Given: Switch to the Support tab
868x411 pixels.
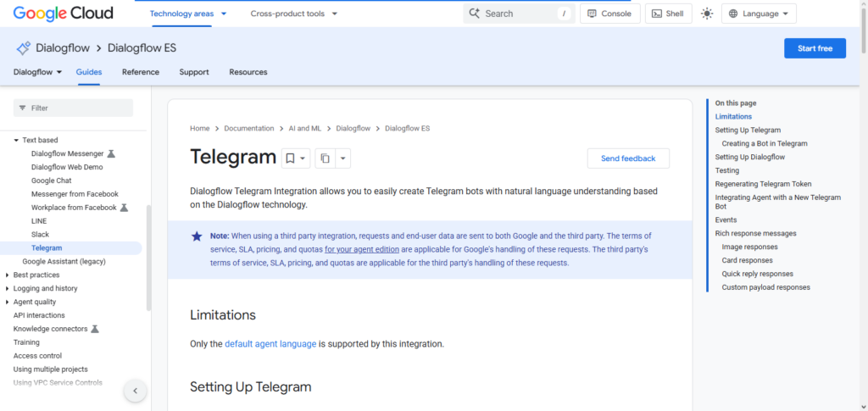Looking at the screenshot, I should [x=194, y=72].
